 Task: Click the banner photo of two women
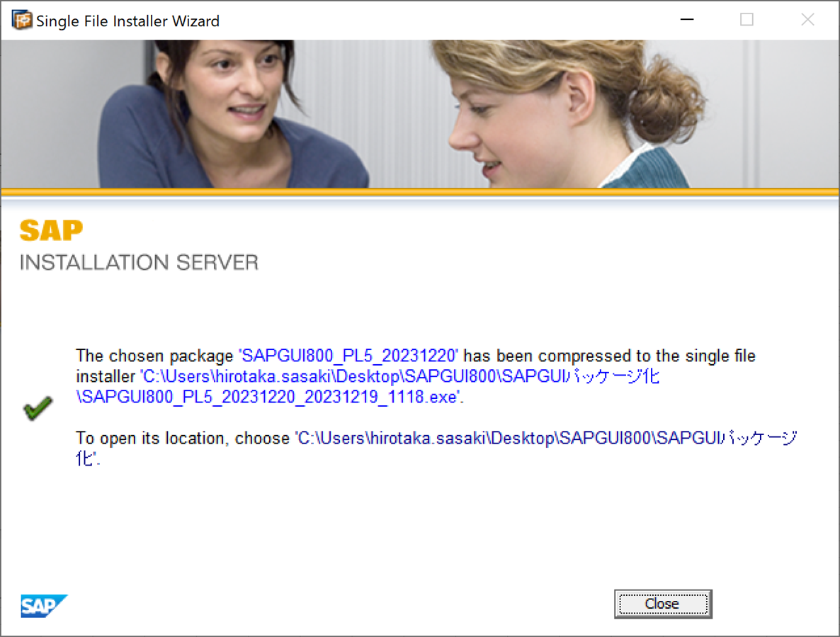click(420, 113)
